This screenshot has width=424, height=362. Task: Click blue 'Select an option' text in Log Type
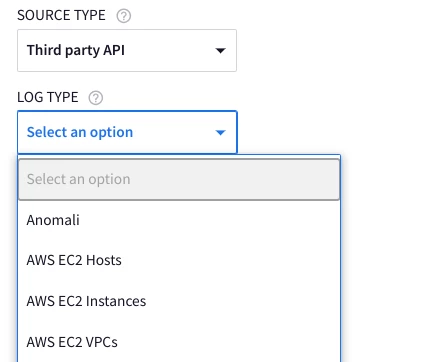tap(80, 132)
